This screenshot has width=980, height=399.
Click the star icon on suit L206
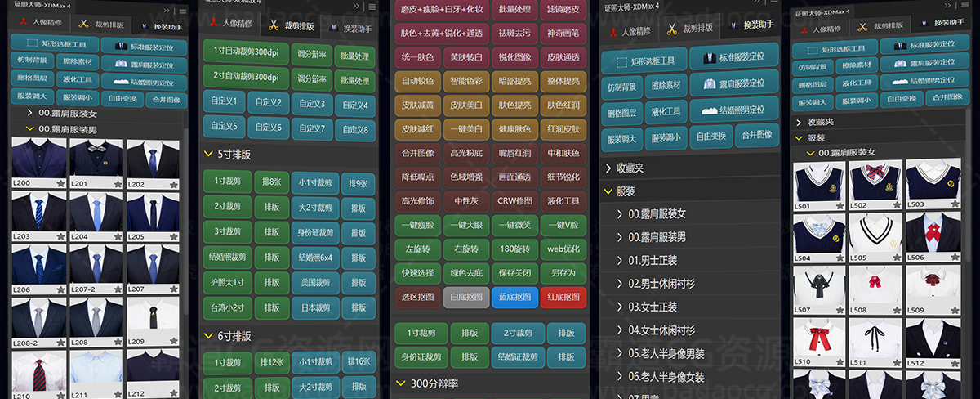click(60, 290)
